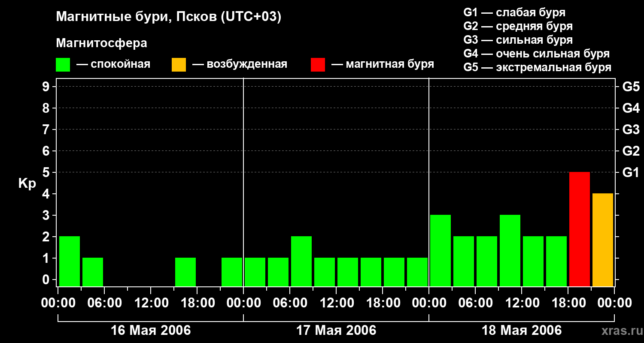Click the 18:00 time label above 18 Мая 2006
644x343 pixels.
click(x=568, y=303)
